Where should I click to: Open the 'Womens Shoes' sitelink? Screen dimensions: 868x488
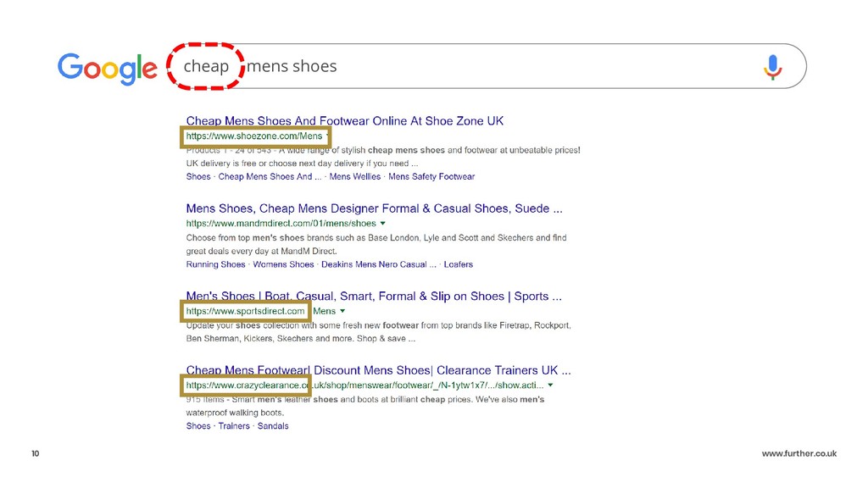pos(283,264)
